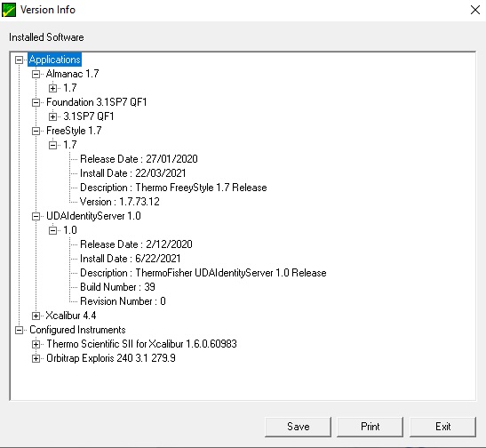
Task: Select the UDAIdentityServer 1.0 tree item
Action: [x=93, y=216]
